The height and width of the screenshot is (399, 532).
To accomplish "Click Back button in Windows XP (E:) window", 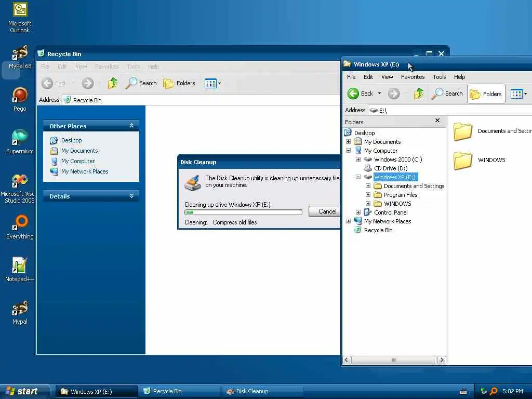I will 361,94.
